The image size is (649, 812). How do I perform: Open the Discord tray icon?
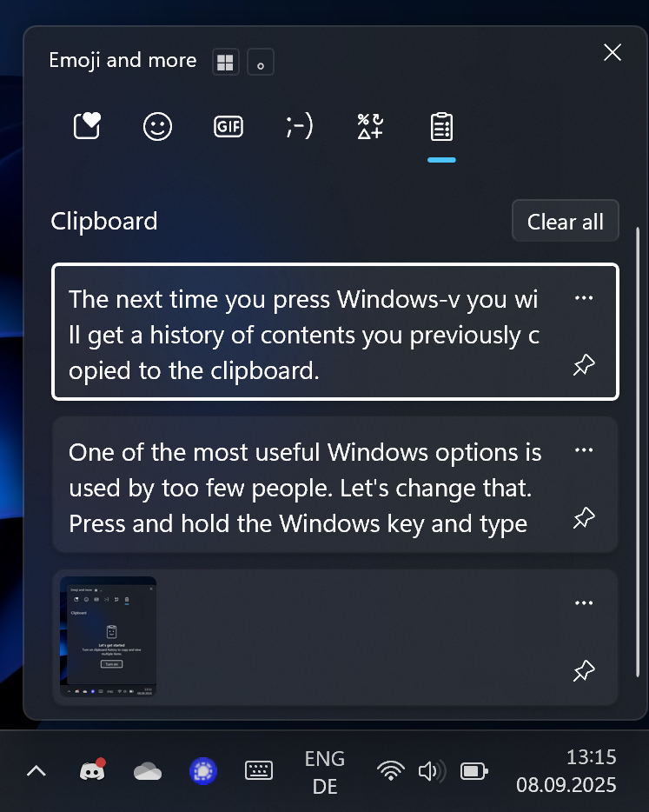(x=93, y=770)
